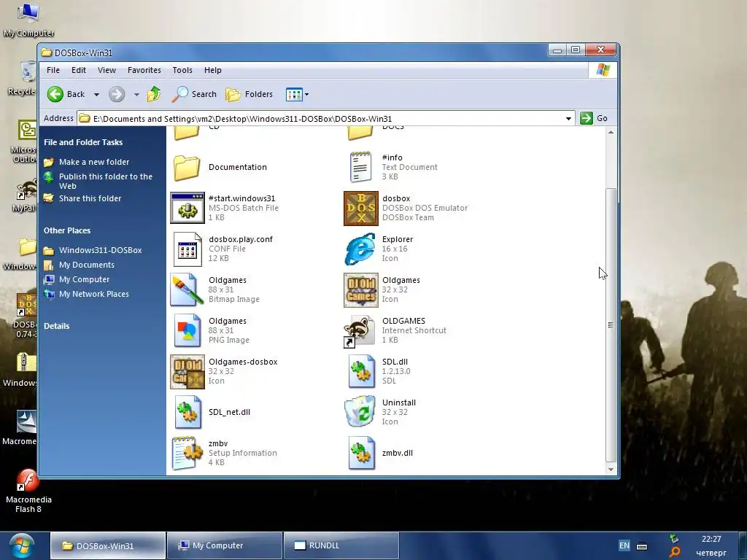Switch to My Computer taskbar button
The height and width of the screenshot is (560, 747).
coord(225,545)
